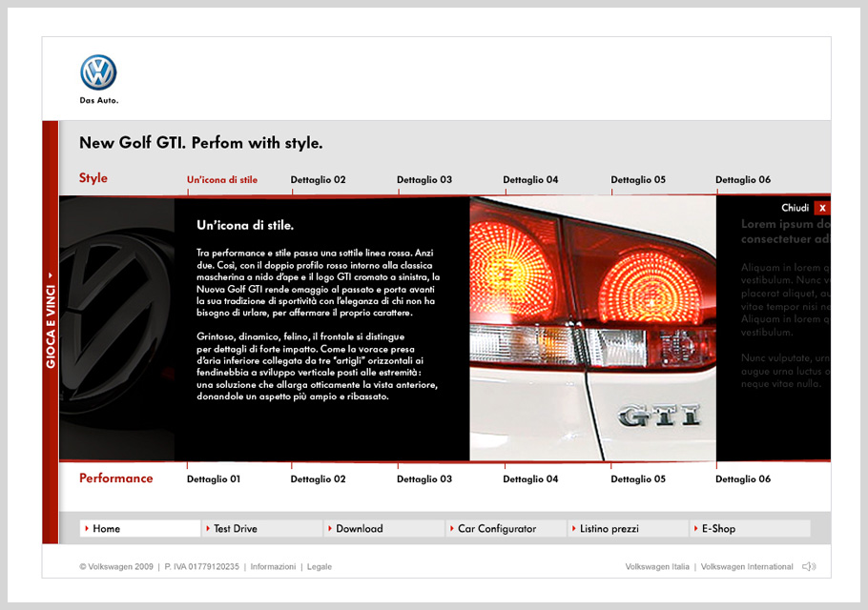The image size is (868, 610).
Task: Click the 'New Golf GTI. Perfom with style.' title
Action: pos(201,143)
